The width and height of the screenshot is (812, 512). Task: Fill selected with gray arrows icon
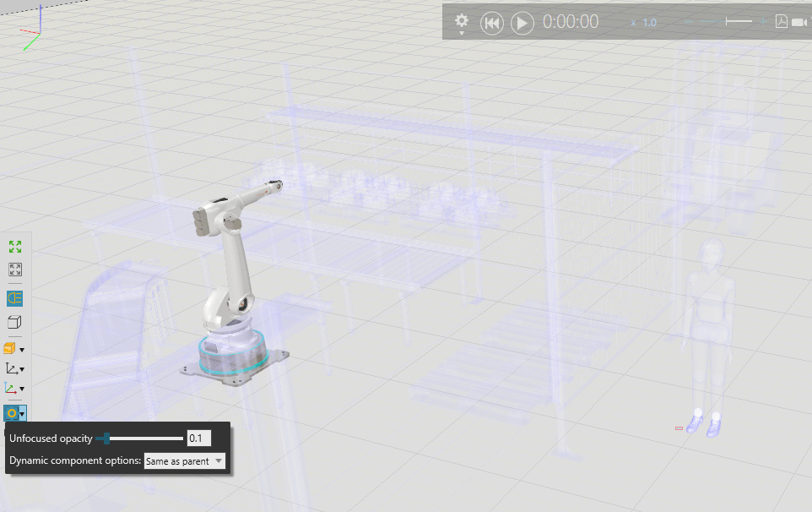pyautogui.click(x=15, y=270)
